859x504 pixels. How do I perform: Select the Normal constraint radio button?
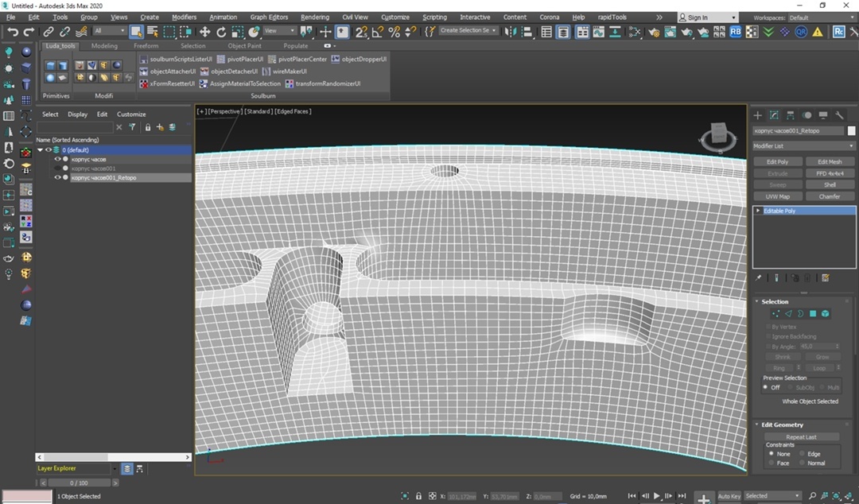point(802,463)
